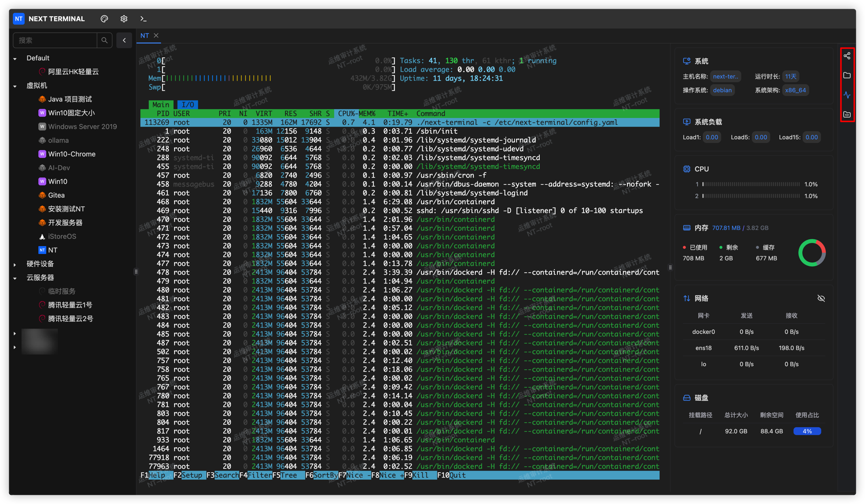Screen dimensions: 865x504
Task: Click F3 Search in htop footer
Action: [x=223, y=475]
